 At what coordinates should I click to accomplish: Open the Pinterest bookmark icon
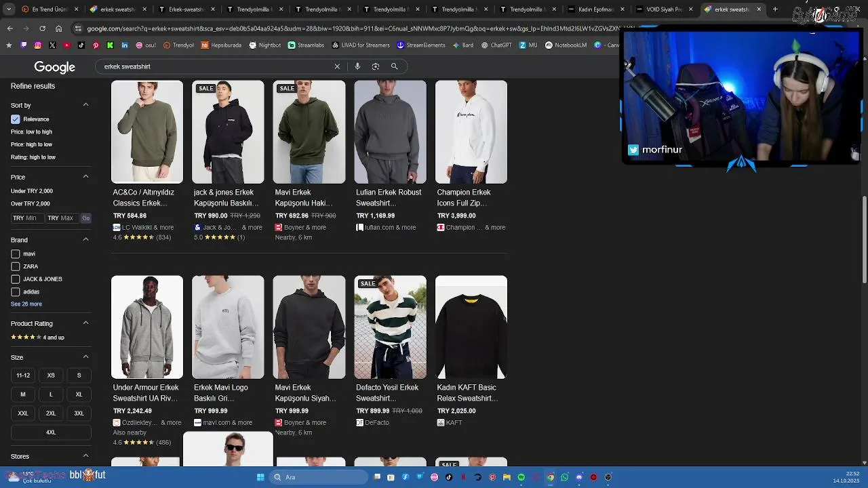(96, 45)
